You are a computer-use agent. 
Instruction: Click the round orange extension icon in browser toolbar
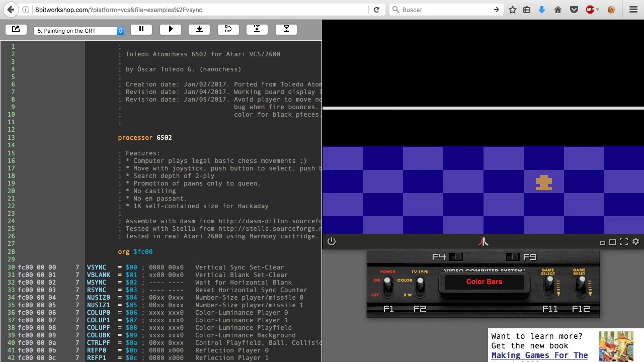click(x=611, y=10)
